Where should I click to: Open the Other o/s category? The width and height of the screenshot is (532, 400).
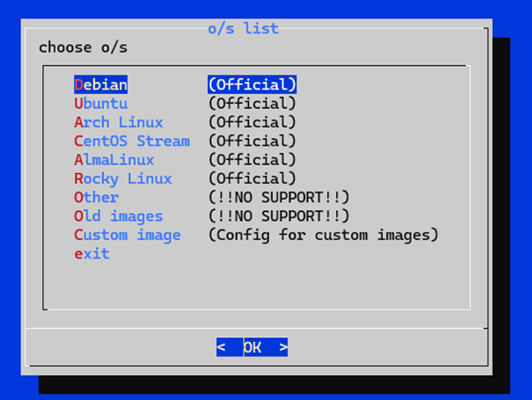(96, 197)
